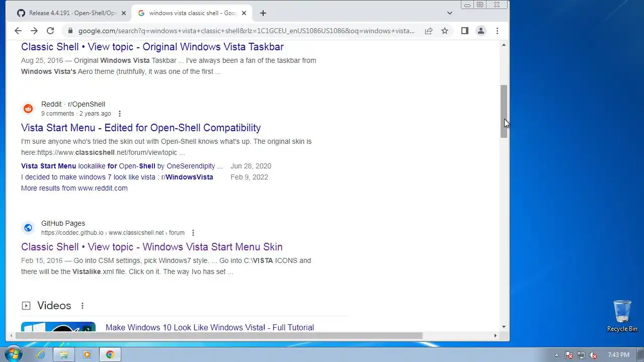
Task: Click the Videos section play icon
Action: 26,306
